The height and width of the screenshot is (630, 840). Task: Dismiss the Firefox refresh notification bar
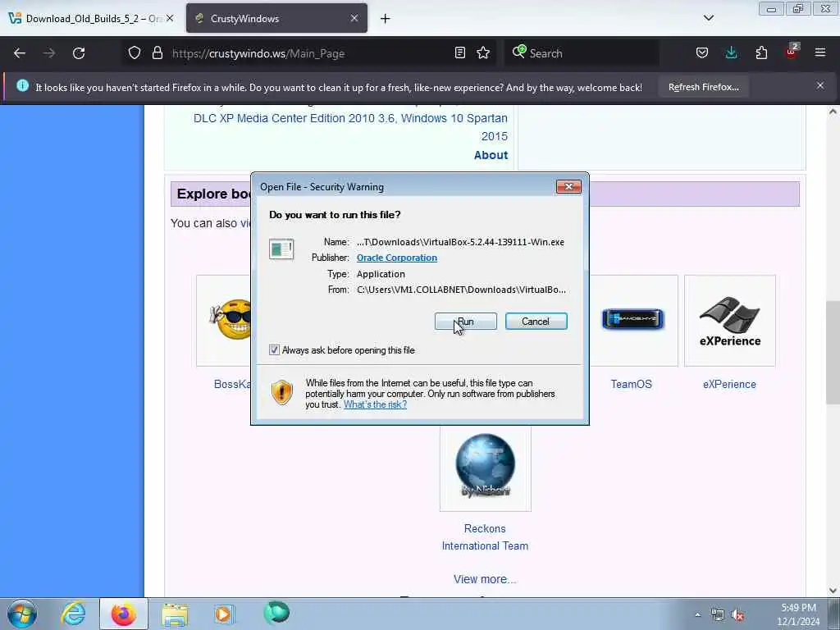(x=820, y=85)
